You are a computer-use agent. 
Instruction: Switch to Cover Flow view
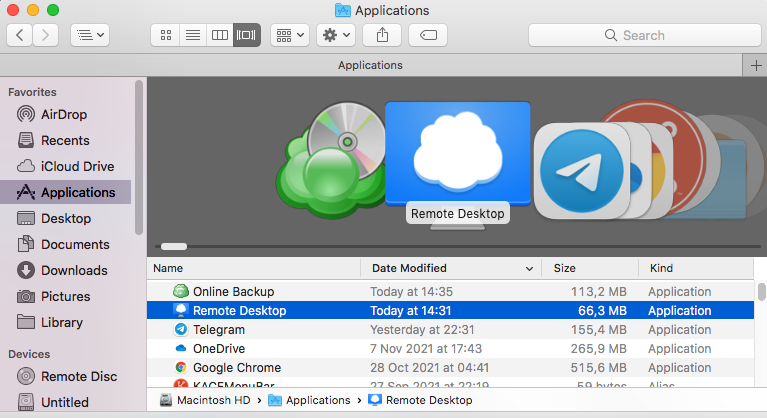tap(247, 35)
